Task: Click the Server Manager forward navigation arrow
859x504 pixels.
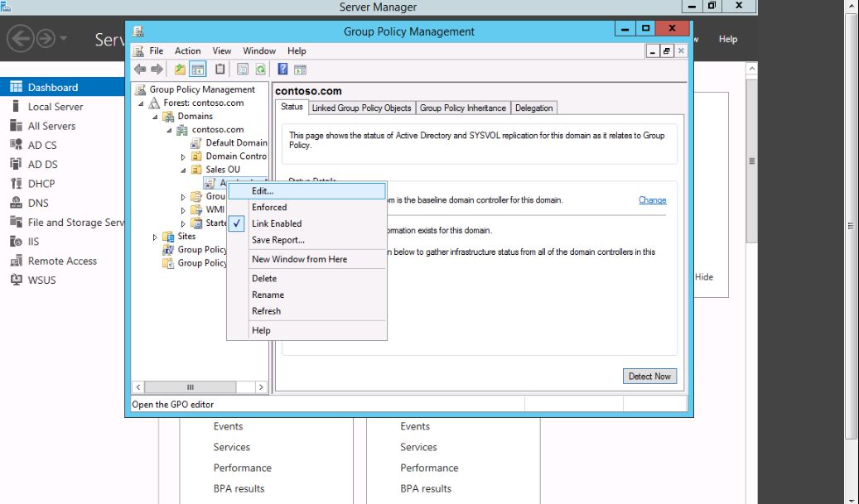Action: 46,38
